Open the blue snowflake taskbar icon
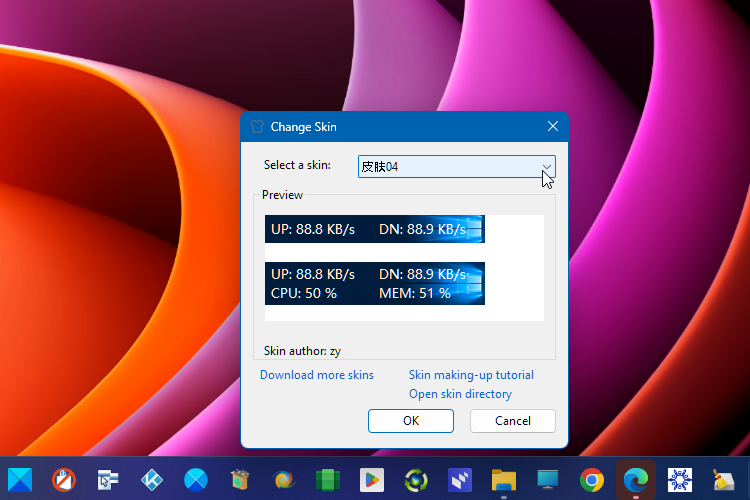The height and width of the screenshot is (500, 750). coord(680,479)
